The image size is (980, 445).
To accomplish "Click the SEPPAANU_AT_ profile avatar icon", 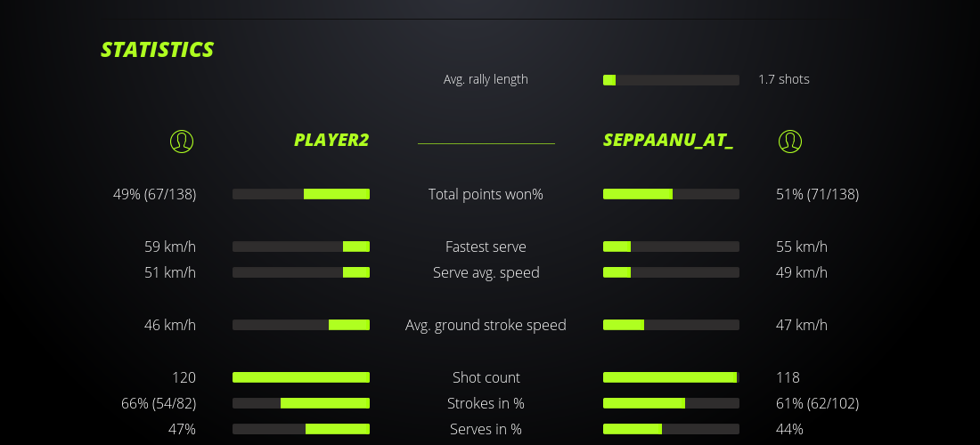I will [790, 141].
